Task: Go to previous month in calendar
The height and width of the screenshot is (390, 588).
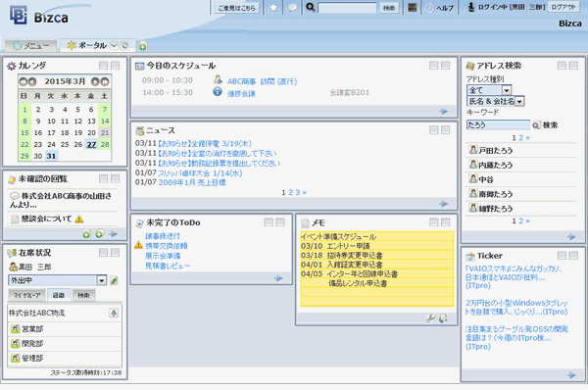Action: pos(32,81)
